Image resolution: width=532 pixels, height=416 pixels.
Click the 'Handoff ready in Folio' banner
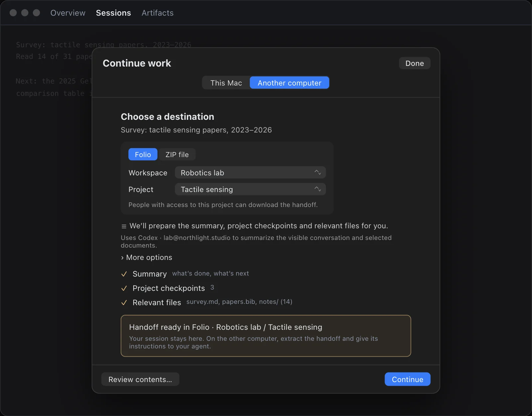pyautogui.click(x=266, y=336)
